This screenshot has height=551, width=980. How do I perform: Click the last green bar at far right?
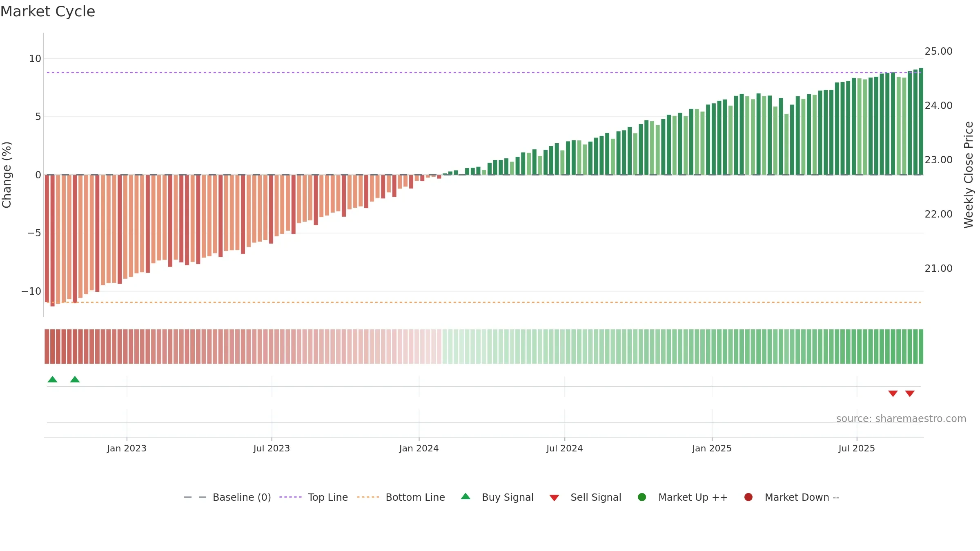click(921, 121)
